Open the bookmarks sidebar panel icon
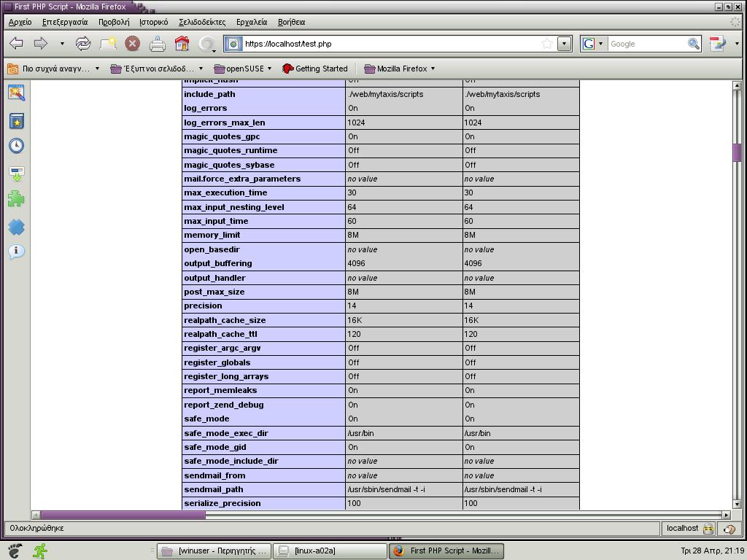747x560 pixels. [17, 121]
